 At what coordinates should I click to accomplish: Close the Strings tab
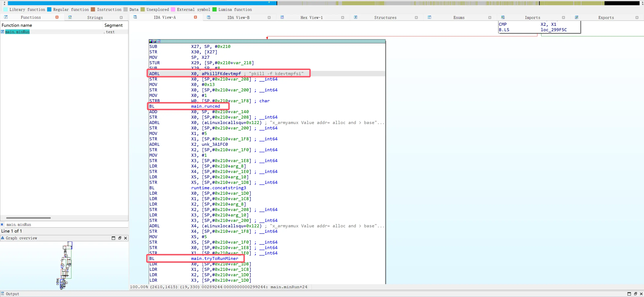click(x=121, y=18)
